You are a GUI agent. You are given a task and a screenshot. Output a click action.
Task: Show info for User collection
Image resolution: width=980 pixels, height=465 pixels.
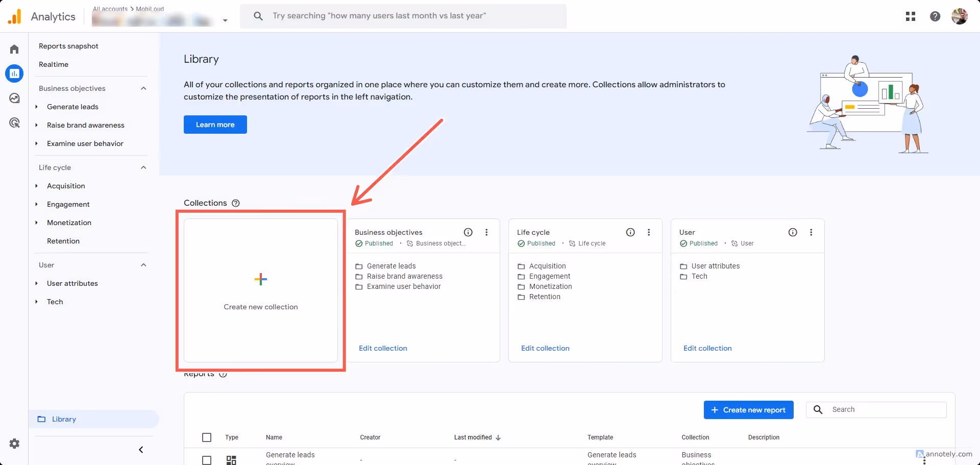(x=793, y=232)
